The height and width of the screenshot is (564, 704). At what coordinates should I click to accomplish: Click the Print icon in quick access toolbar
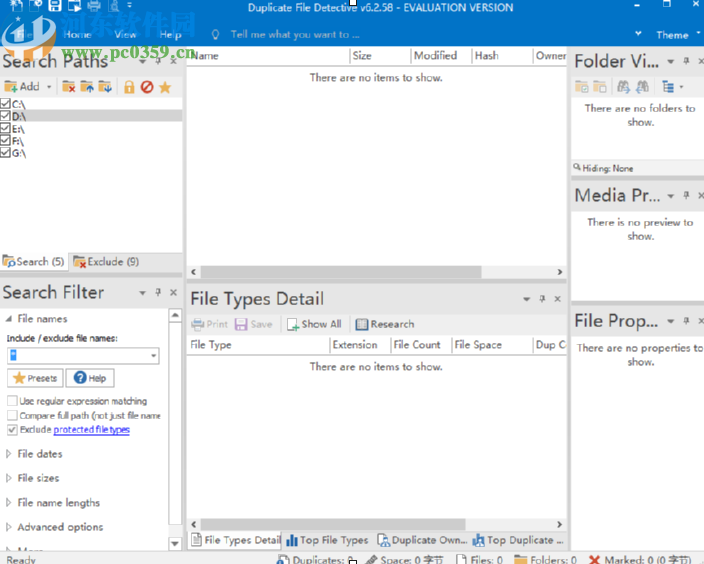pyautogui.click(x=94, y=6)
